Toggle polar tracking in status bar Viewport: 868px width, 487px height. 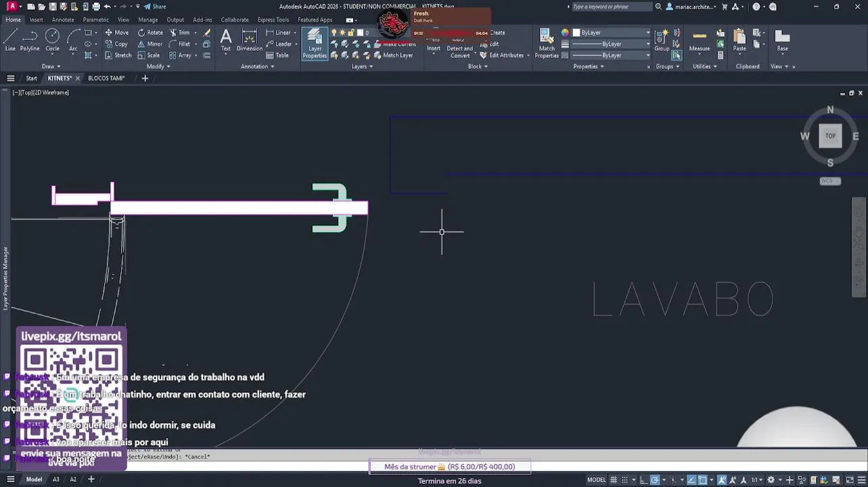(x=654, y=480)
